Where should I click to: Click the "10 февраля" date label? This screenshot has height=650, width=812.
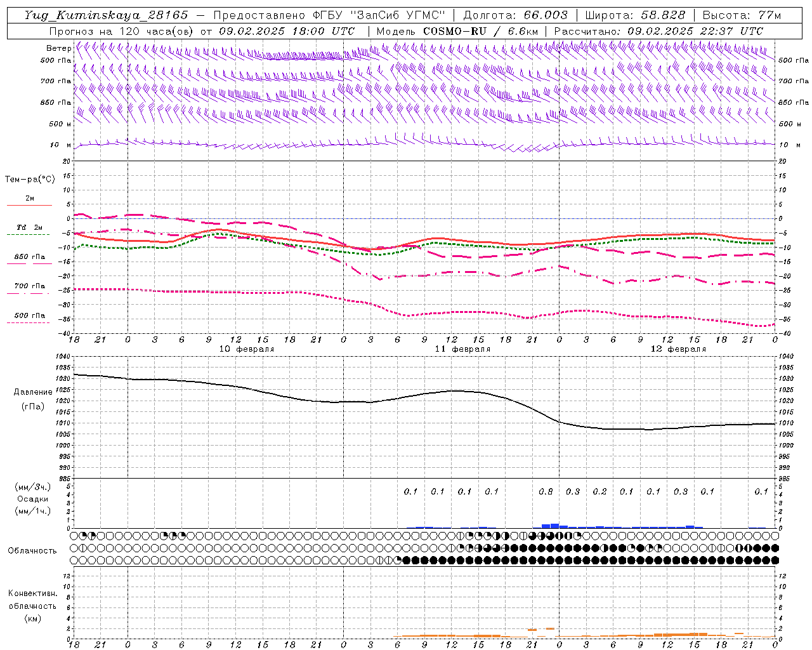tap(247, 349)
